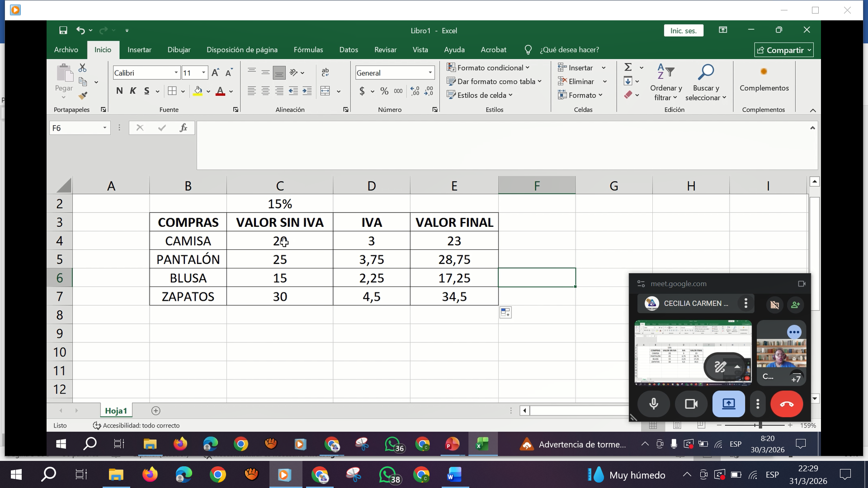Select cell containing PANTALÓN
Screen dimensions: 868x488
click(x=188, y=259)
